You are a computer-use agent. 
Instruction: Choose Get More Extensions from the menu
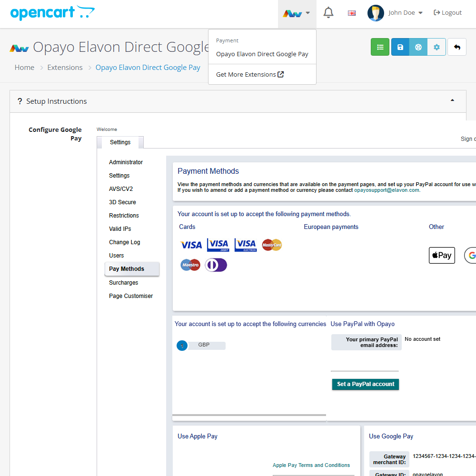coord(249,75)
